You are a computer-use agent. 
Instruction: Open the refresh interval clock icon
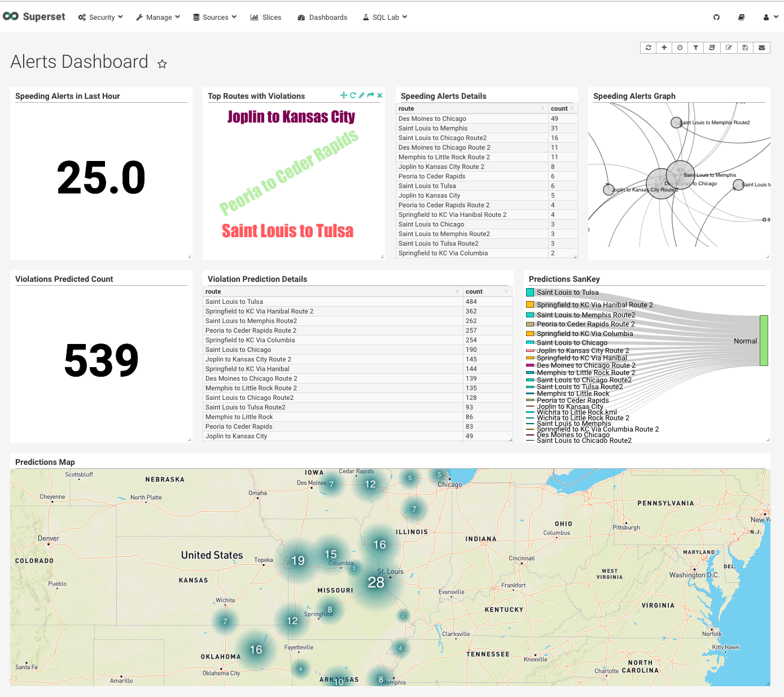pos(680,48)
